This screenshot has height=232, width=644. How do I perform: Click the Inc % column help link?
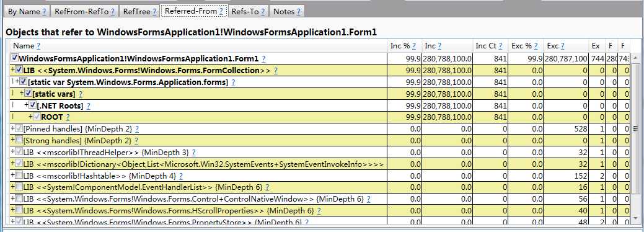click(413, 46)
